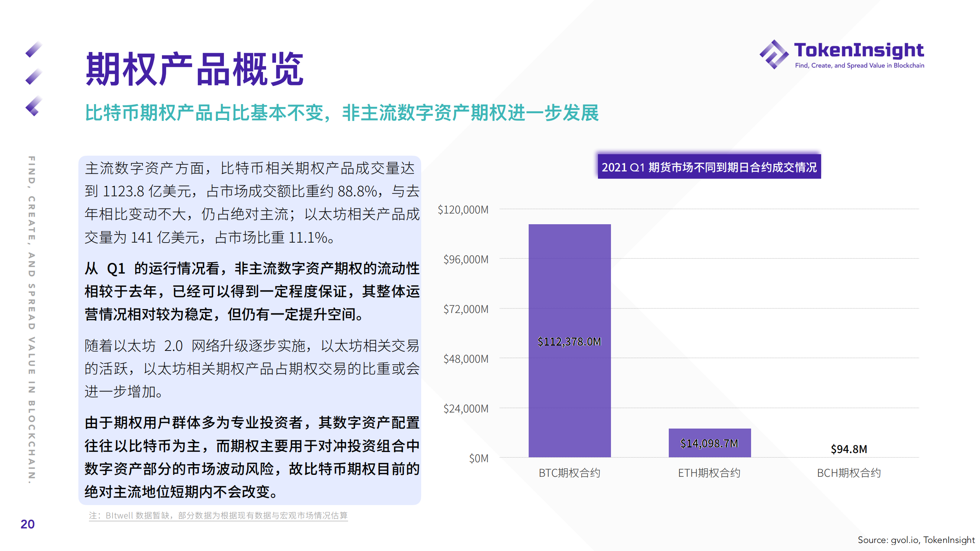The height and width of the screenshot is (551, 980).
Task: Click the BItwell data footnote
Action: coord(218,515)
